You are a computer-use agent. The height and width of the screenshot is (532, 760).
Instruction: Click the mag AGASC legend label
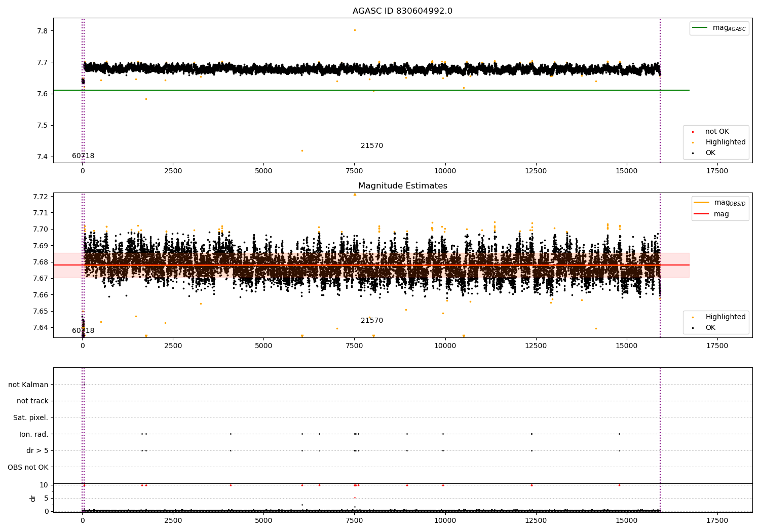click(x=729, y=28)
